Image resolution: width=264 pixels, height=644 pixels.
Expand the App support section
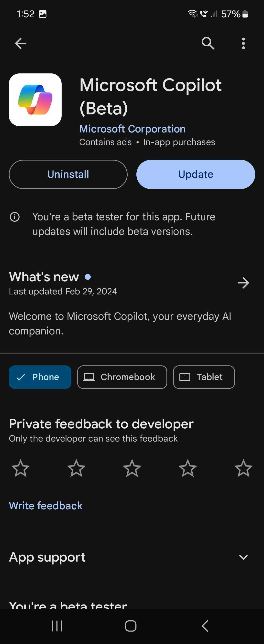(243, 557)
